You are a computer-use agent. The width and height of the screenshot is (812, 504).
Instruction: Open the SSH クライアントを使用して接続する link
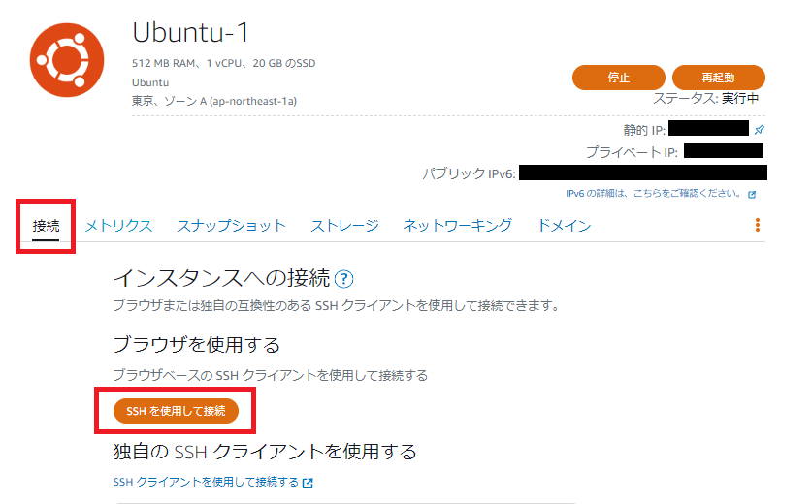point(206,483)
